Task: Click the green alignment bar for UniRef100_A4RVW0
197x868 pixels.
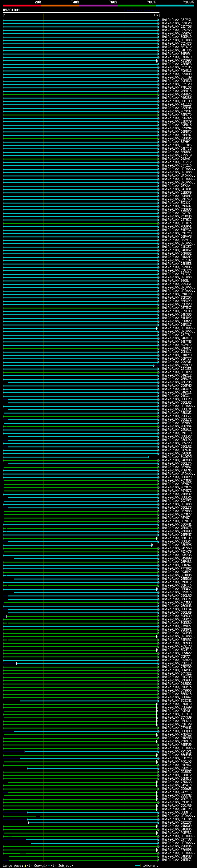Action: (x=81, y=460)
